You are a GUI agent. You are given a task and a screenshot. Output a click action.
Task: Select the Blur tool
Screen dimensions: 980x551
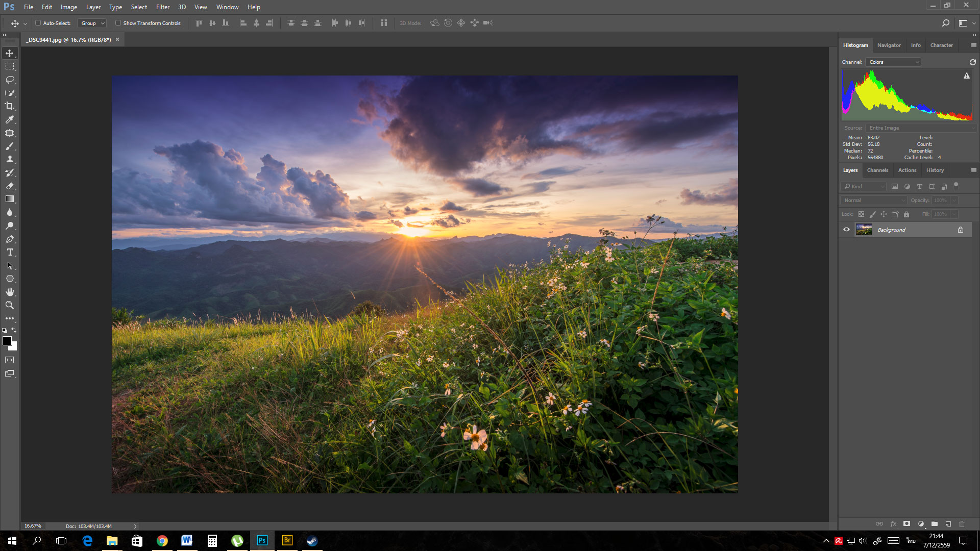pyautogui.click(x=10, y=212)
